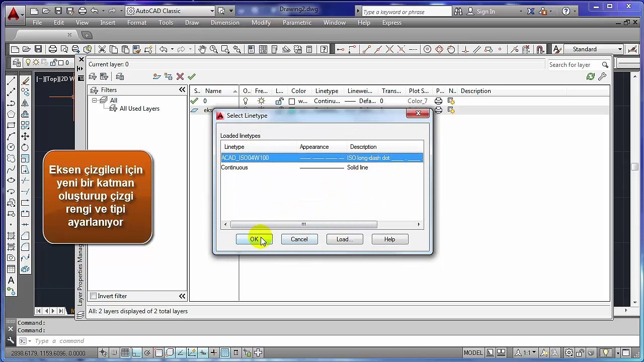Click the Save icon in Standard toolbar
This screenshot has height=362, width=644.
point(38,49)
